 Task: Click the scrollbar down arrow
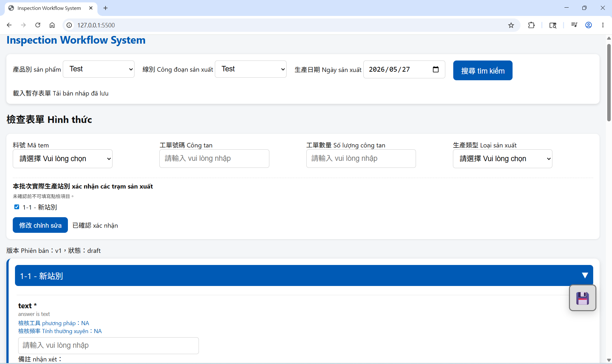[x=609, y=360]
